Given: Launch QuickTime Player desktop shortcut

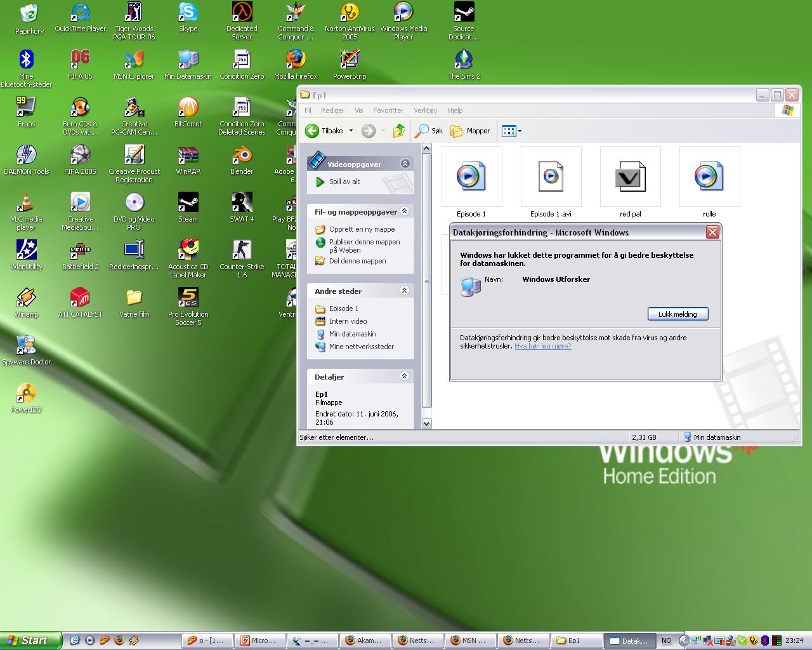Looking at the screenshot, I should (x=81, y=18).
